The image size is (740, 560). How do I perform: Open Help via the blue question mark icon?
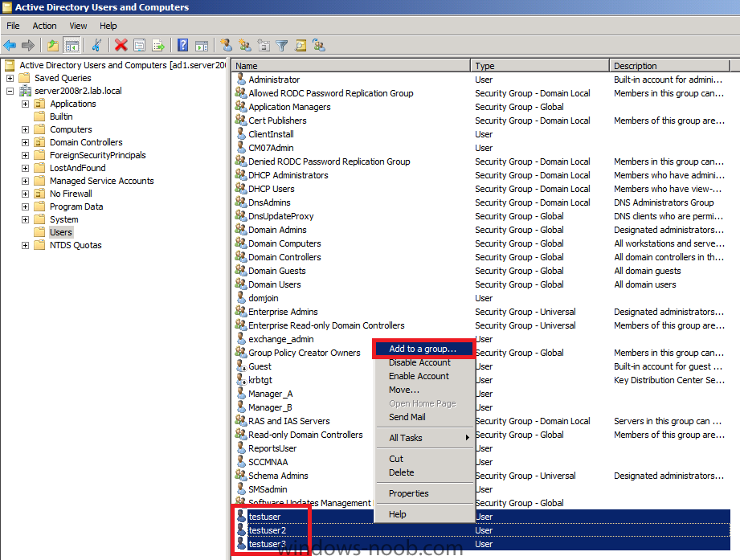(182, 45)
